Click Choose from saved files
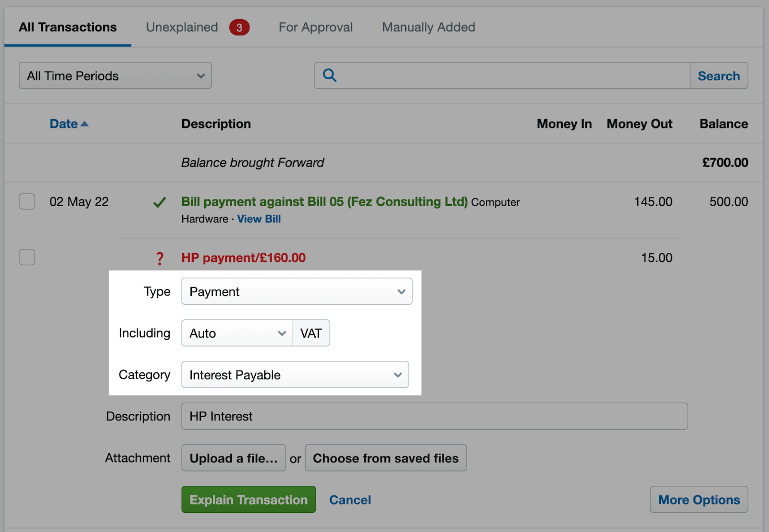This screenshot has width=769, height=532. (385, 458)
